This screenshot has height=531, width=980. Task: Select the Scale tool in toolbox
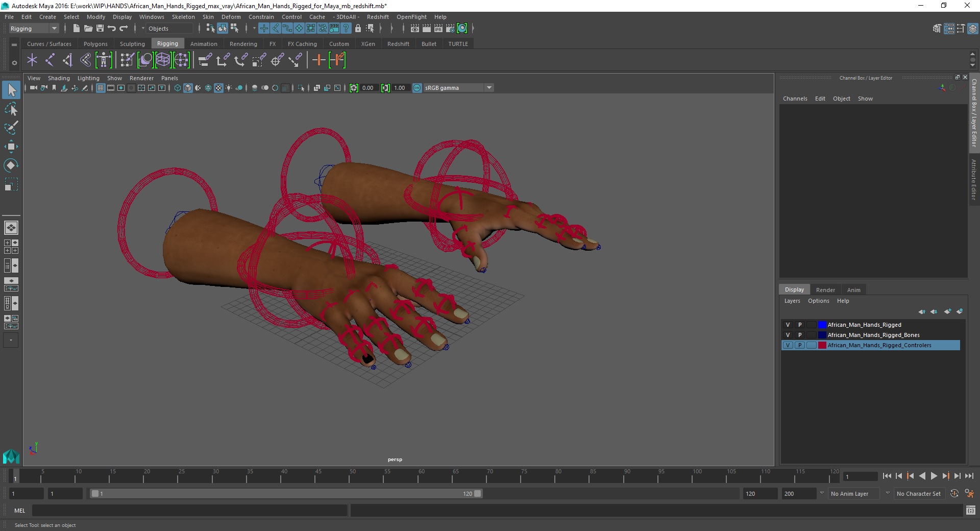pyautogui.click(x=11, y=184)
